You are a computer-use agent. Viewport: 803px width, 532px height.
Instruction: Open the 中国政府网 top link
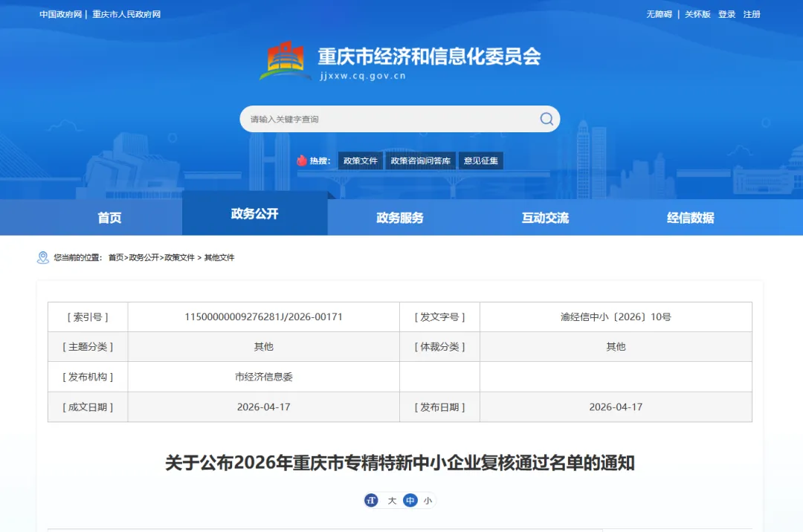click(60, 14)
